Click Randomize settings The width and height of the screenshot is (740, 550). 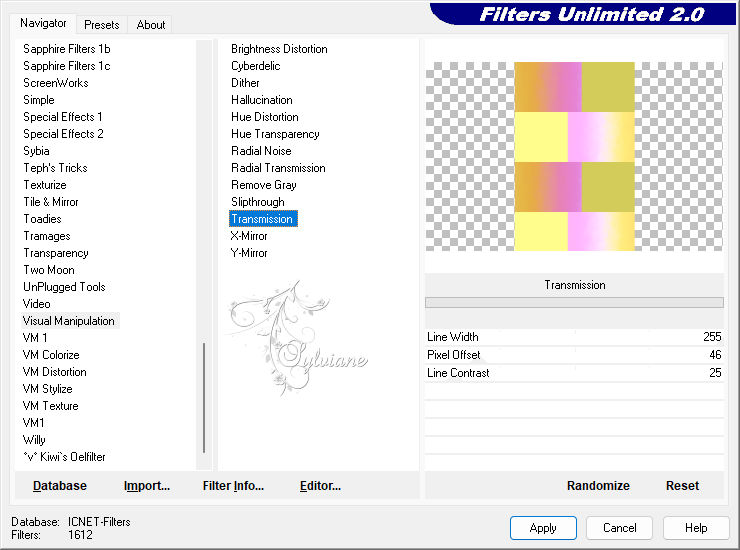[598, 486]
